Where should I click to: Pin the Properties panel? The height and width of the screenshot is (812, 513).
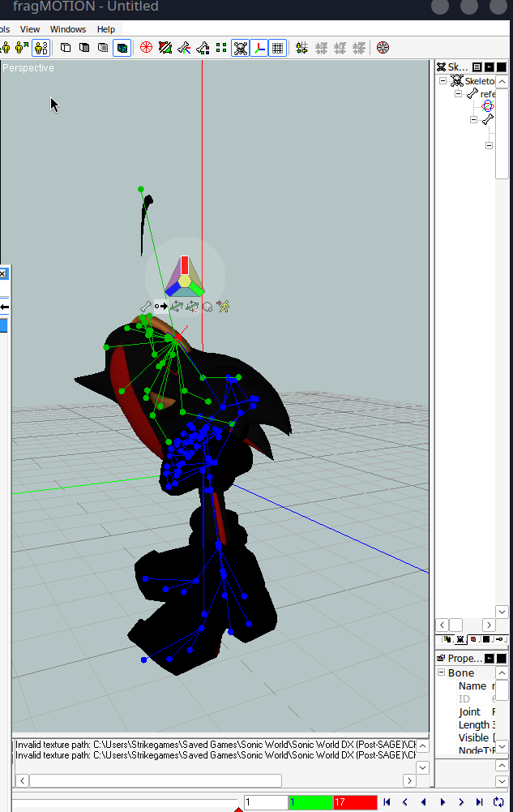(x=489, y=658)
